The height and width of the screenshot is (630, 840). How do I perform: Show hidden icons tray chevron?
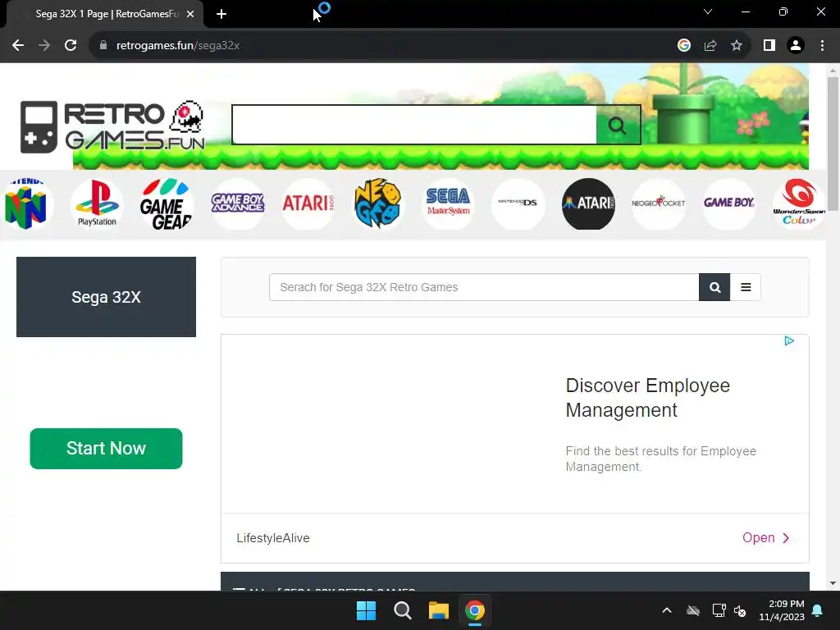coord(666,610)
